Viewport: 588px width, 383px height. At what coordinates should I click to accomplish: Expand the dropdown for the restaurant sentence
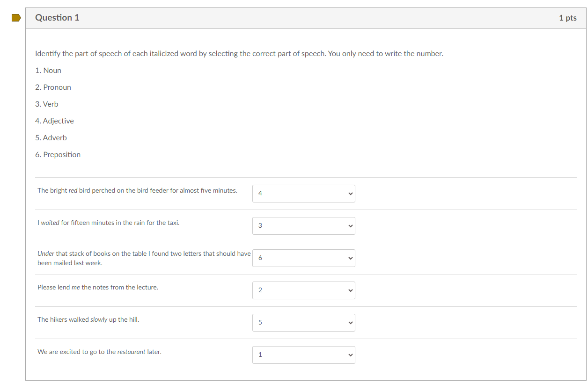click(303, 355)
